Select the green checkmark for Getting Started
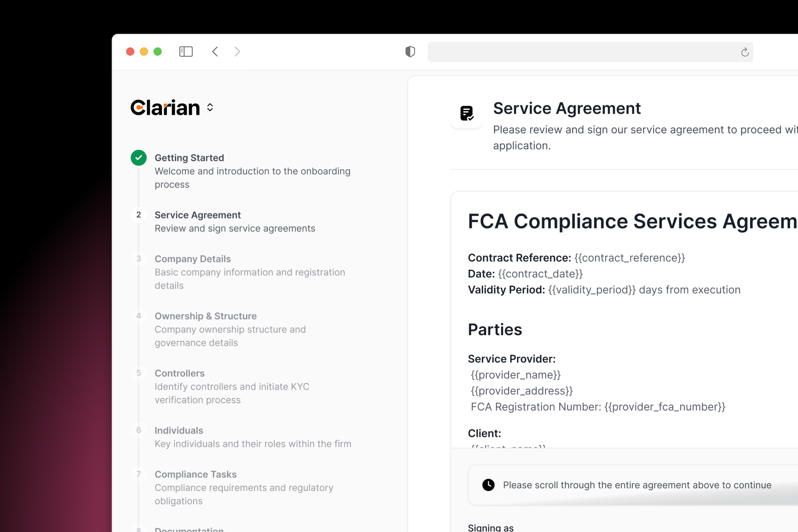 tap(139, 158)
